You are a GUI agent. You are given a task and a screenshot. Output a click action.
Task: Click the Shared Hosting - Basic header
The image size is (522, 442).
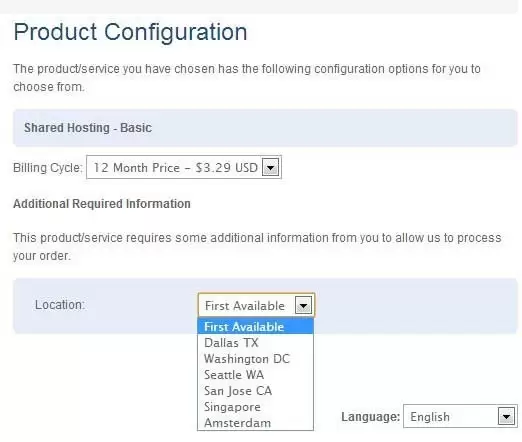pos(88,128)
